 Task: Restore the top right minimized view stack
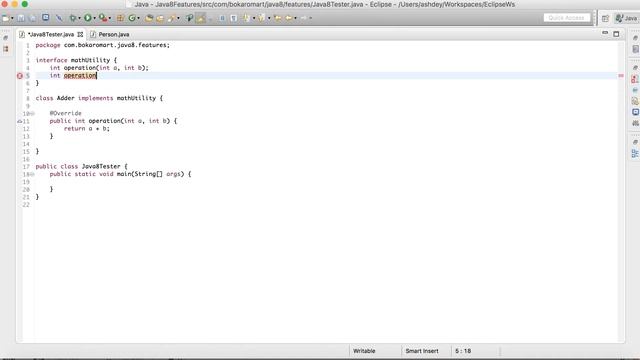coord(636,38)
